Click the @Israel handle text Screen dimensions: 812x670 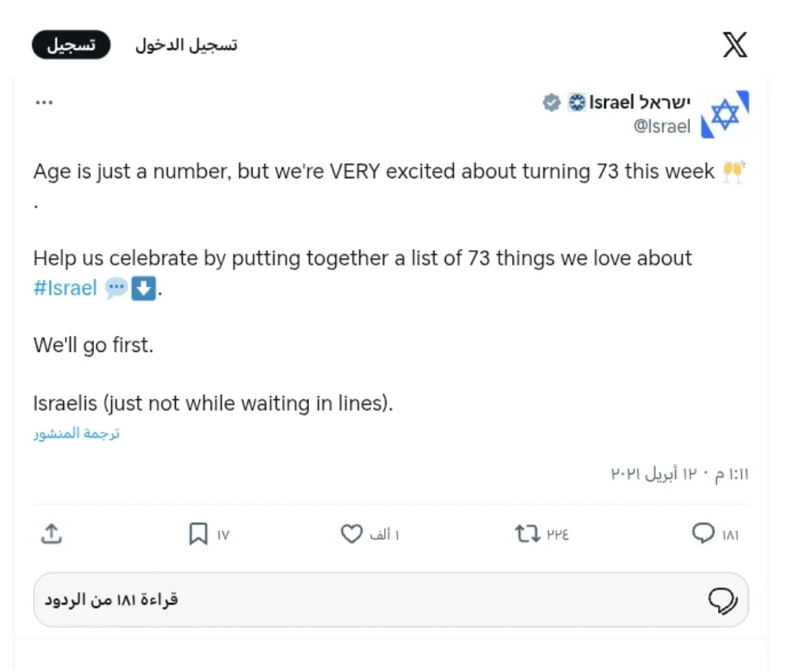tap(662, 126)
